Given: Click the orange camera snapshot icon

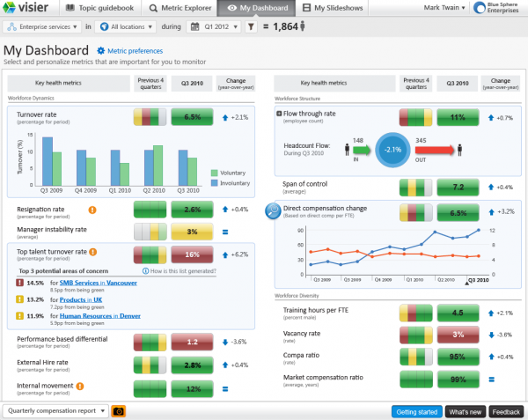Looking at the screenshot, I should 118,411.
